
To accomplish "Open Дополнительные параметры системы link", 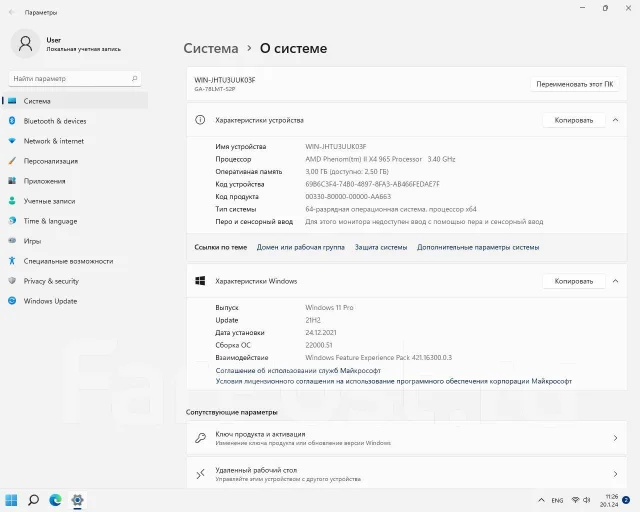I will pyautogui.click(x=478, y=247).
